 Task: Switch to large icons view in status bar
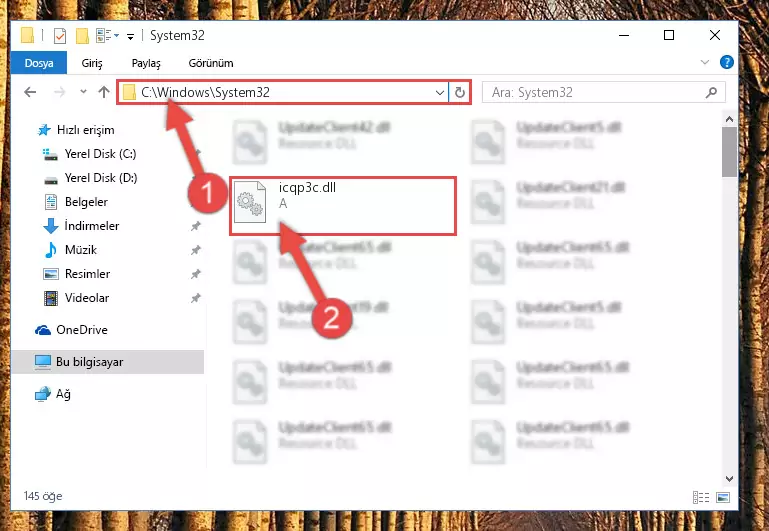(723, 497)
